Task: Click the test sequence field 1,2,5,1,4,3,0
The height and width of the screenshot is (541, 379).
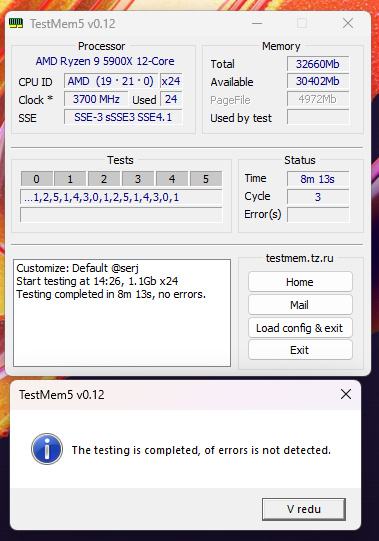Action: coord(121,197)
